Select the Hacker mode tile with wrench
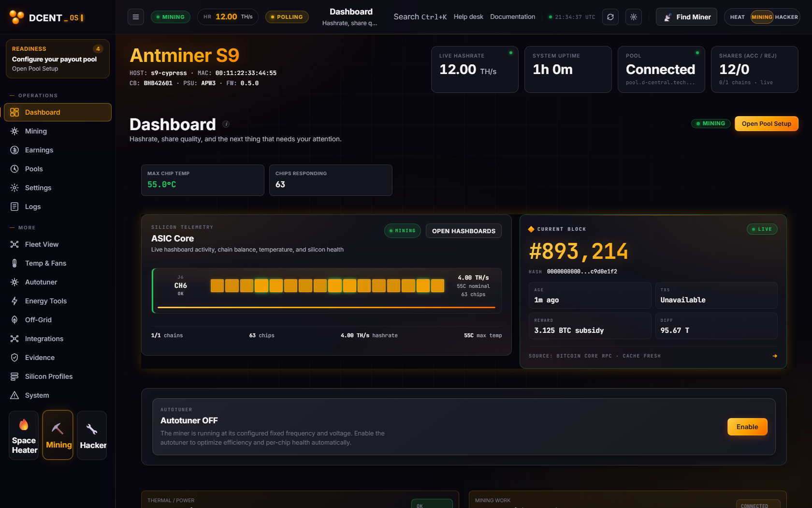This screenshot has height=508, width=812. [x=92, y=435]
